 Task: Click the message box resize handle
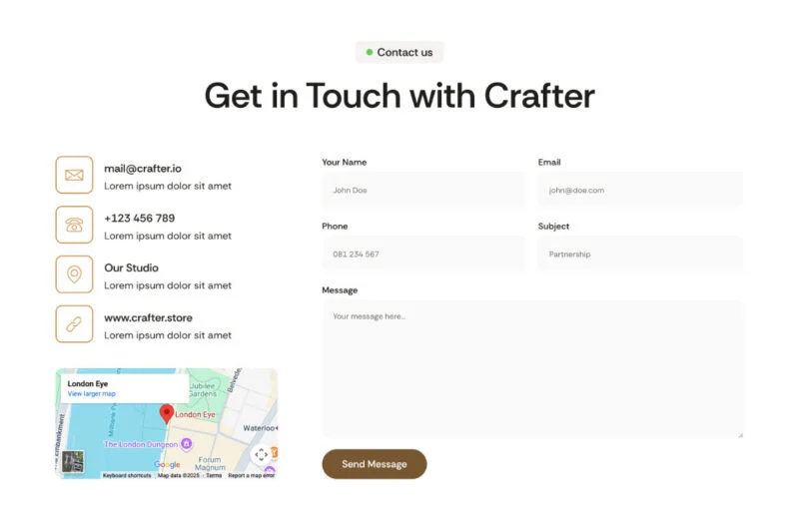740,435
